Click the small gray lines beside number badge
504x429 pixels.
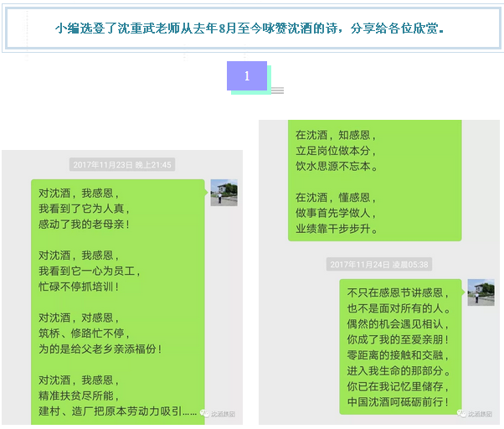coord(277,90)
